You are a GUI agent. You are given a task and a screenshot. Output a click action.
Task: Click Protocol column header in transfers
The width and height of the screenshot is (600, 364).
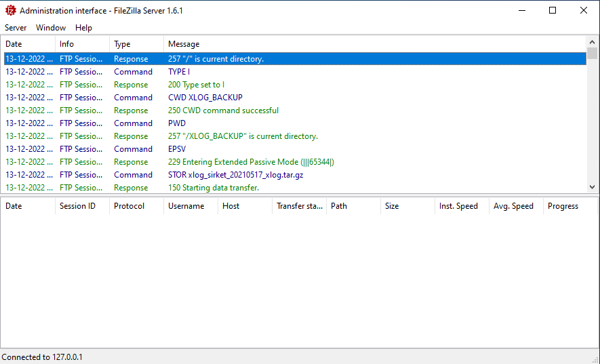137,206
